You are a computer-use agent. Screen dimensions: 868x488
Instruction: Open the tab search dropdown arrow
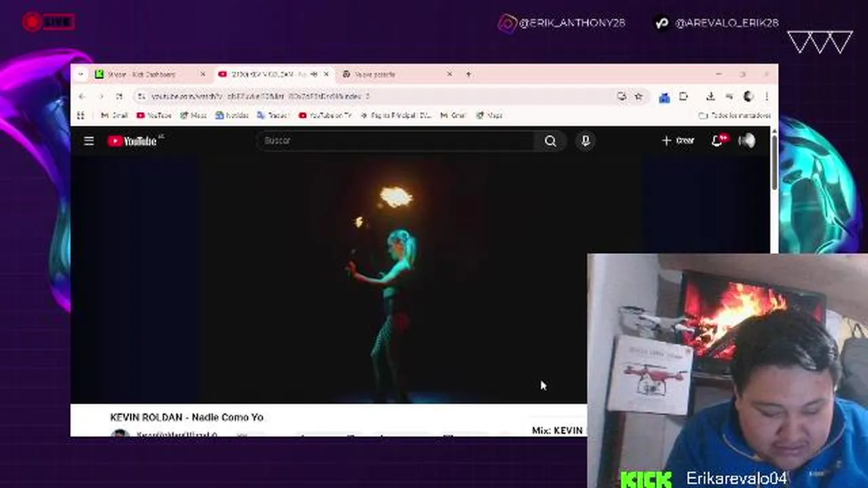click(x=81, y=74)
